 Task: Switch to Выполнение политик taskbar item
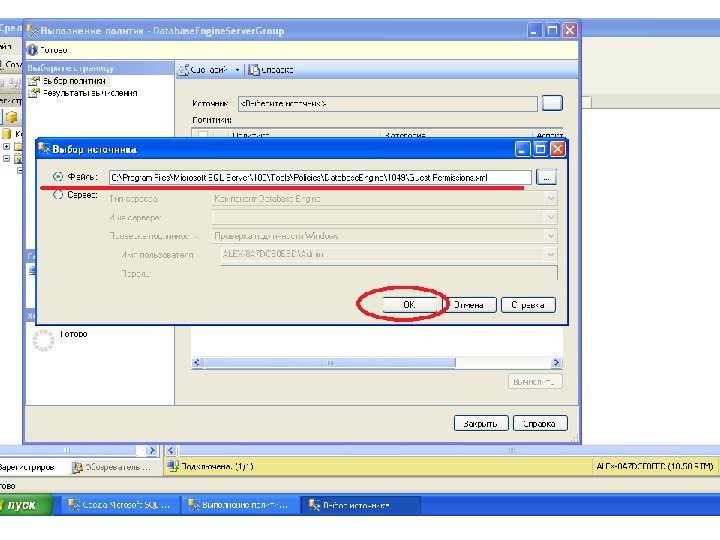click(x=239, y=505)
